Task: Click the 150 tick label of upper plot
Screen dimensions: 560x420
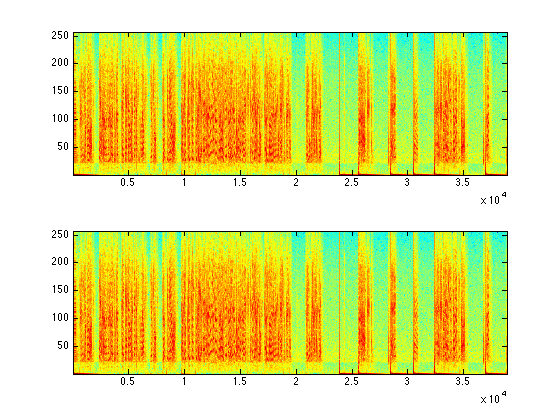Action: (60, 91)
